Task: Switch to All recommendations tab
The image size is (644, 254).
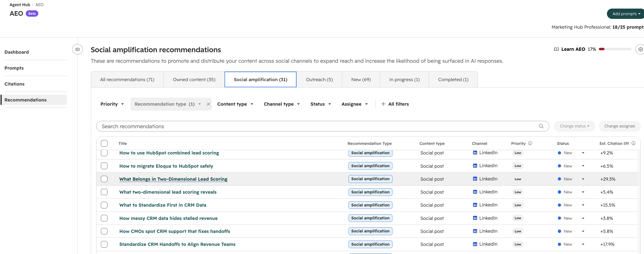Action: [127, 80]
